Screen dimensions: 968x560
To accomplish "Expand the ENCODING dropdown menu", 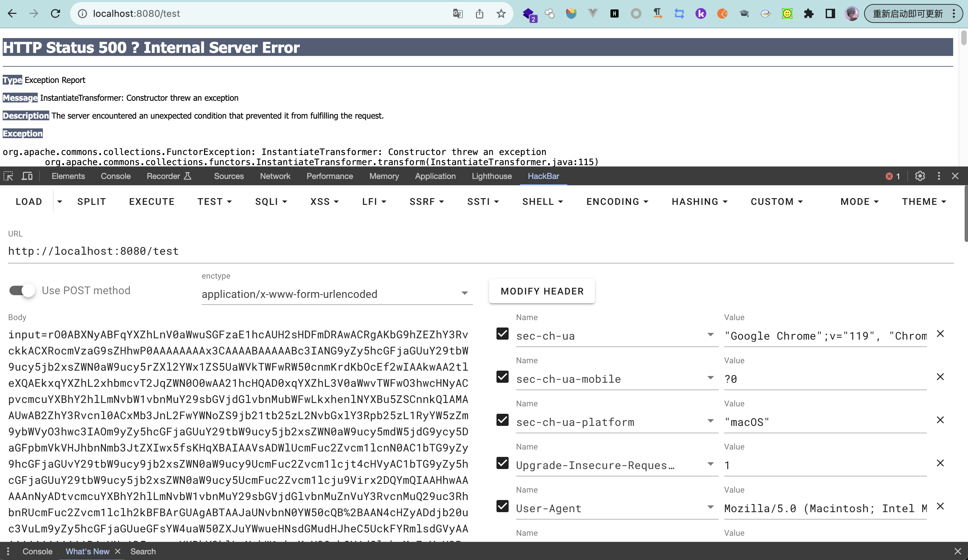I will (617, 202).
